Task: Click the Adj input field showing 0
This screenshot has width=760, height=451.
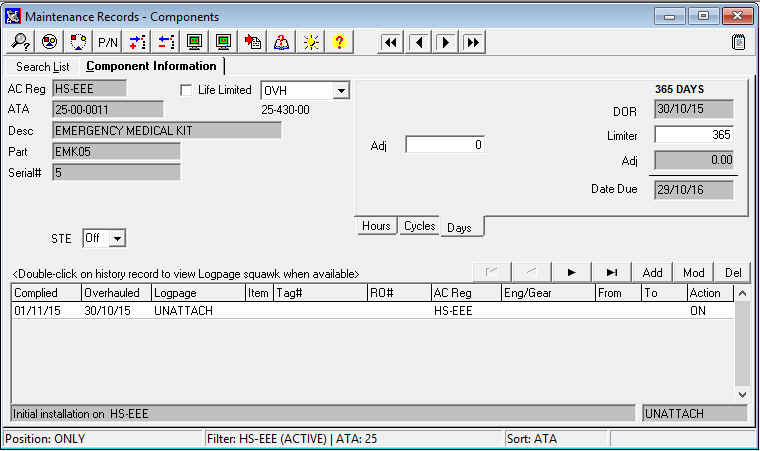Action: (445, 145)
